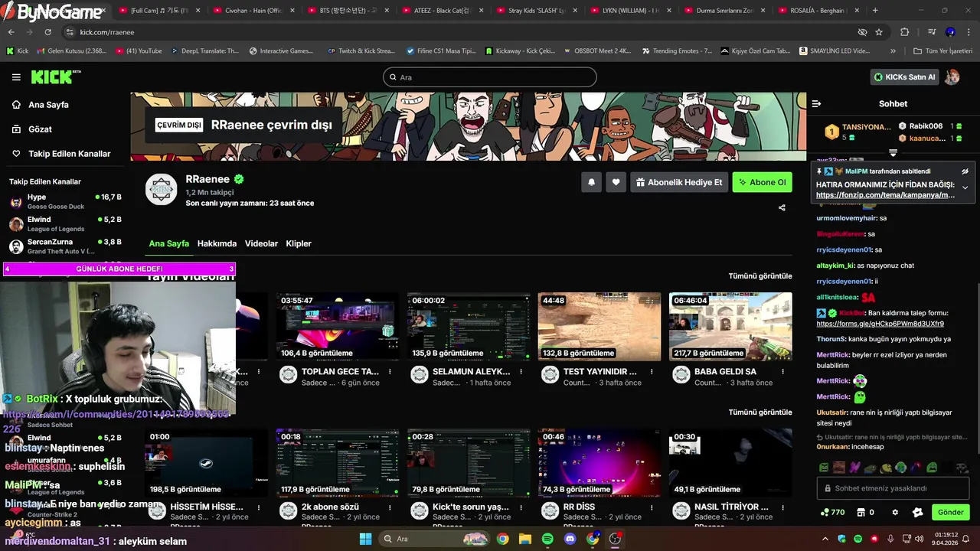Viewport: 980px width, 551px height.
Task: Click browser back arrow
Action: click(x=11, y=32)
